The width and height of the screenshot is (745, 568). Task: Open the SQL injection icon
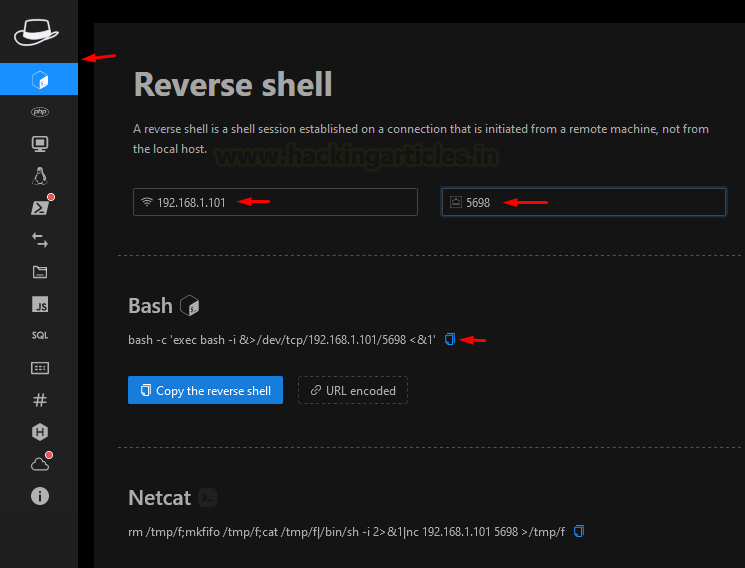(40, 335)
